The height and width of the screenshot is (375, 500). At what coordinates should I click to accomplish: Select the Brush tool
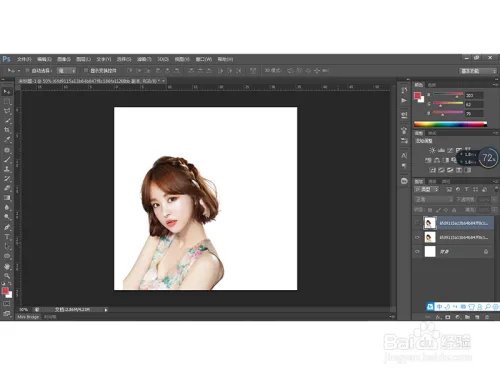point(7,159)
